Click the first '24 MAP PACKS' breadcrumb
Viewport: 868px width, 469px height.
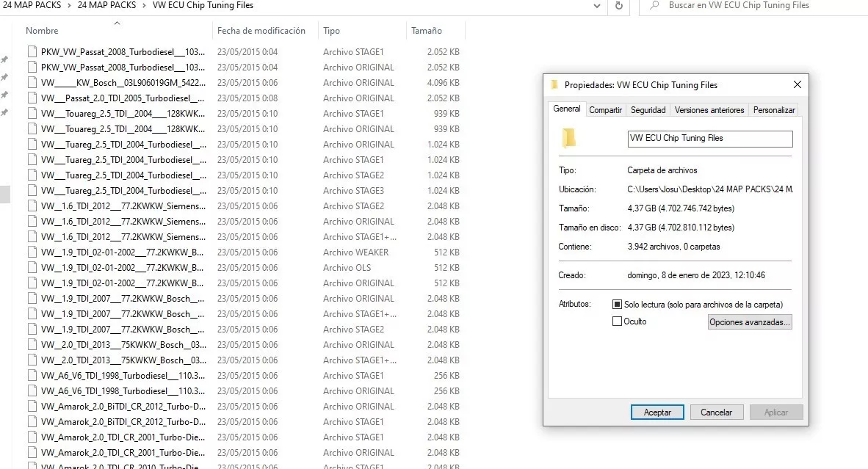click(x=32, y=6)
